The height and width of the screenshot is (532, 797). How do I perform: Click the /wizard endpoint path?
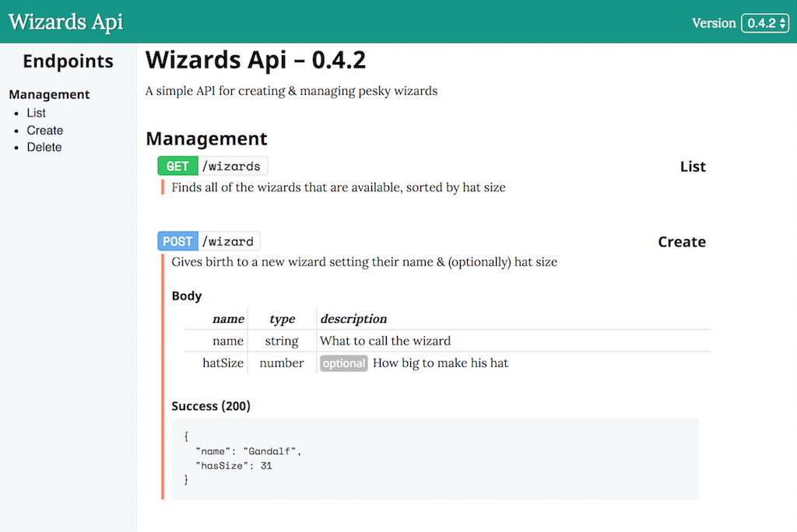coord(228,241)
